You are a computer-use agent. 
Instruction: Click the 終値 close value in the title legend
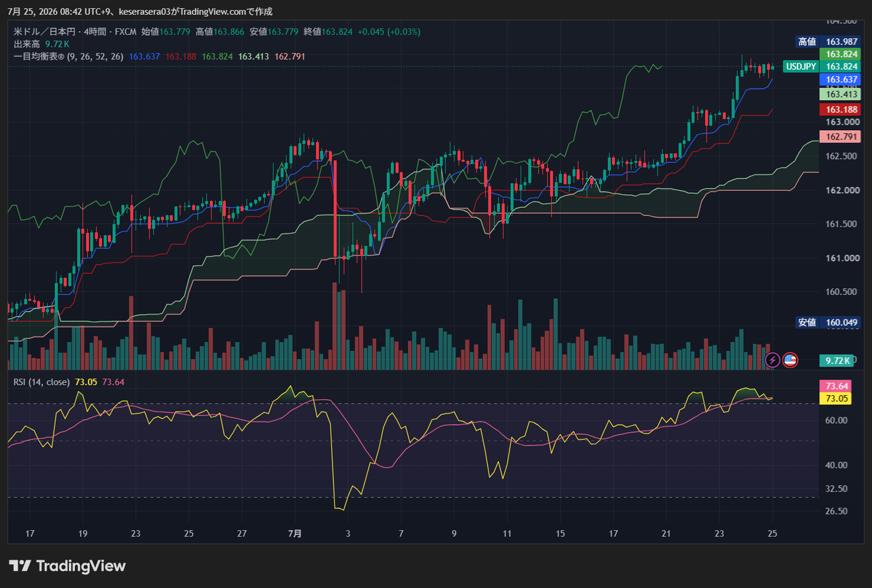(x=337, y=31)
